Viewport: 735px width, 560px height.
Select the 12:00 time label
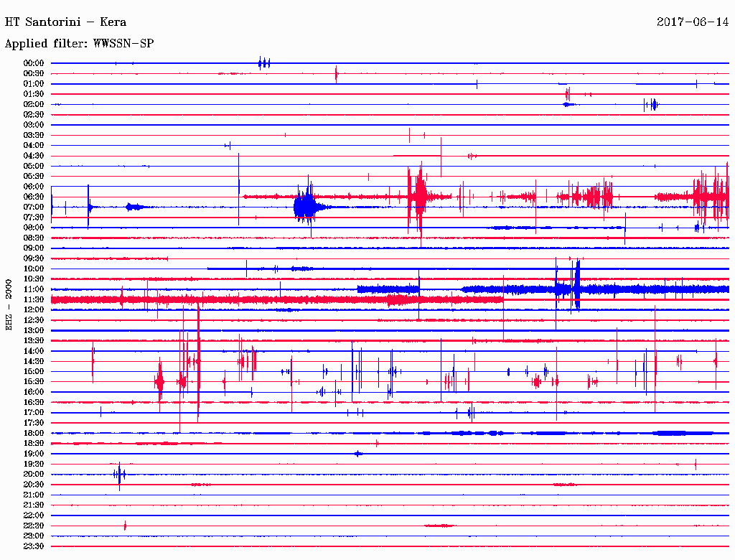click(x=34, y=309)
